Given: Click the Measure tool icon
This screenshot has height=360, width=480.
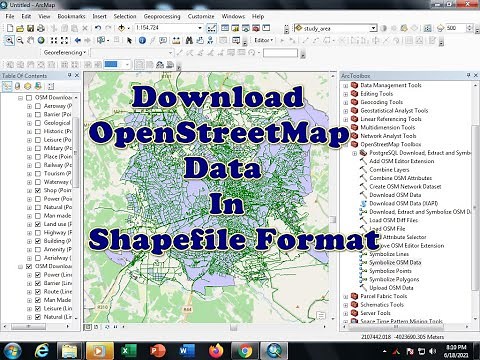Looking at the screenshot, I should click(176, 41).
